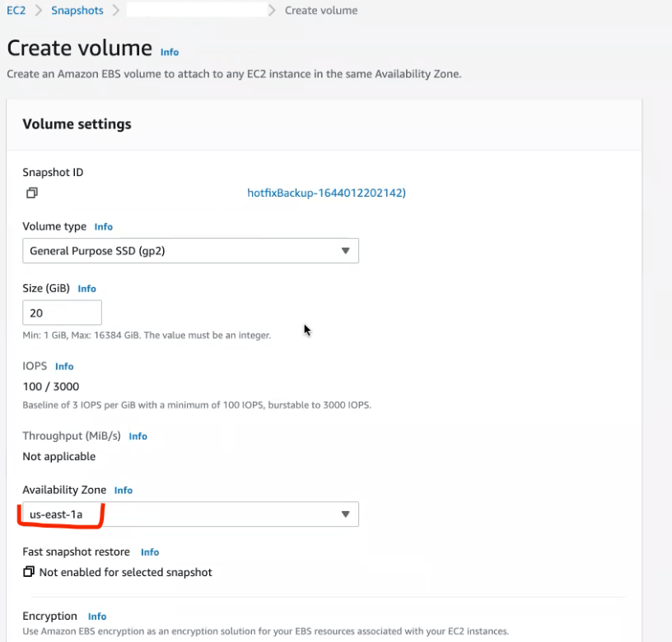Click the Info link next to IOPS
The width and height of the screenshot is (672, 642).
click(x=64, y=366)
